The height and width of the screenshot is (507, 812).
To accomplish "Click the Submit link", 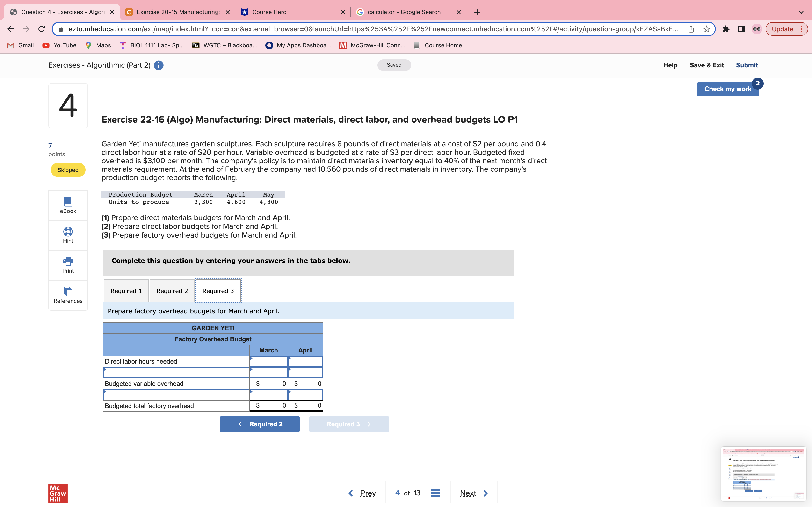I will coord(747,65).
